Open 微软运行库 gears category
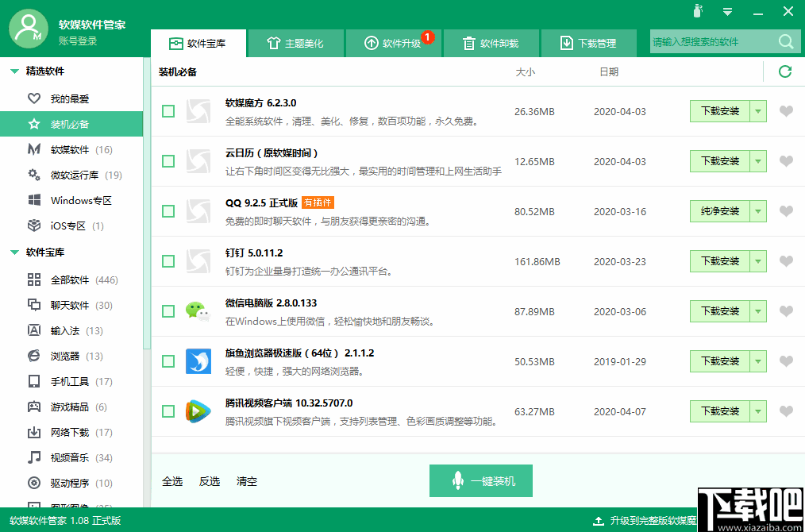805x532 pixels. coord(71,175)
